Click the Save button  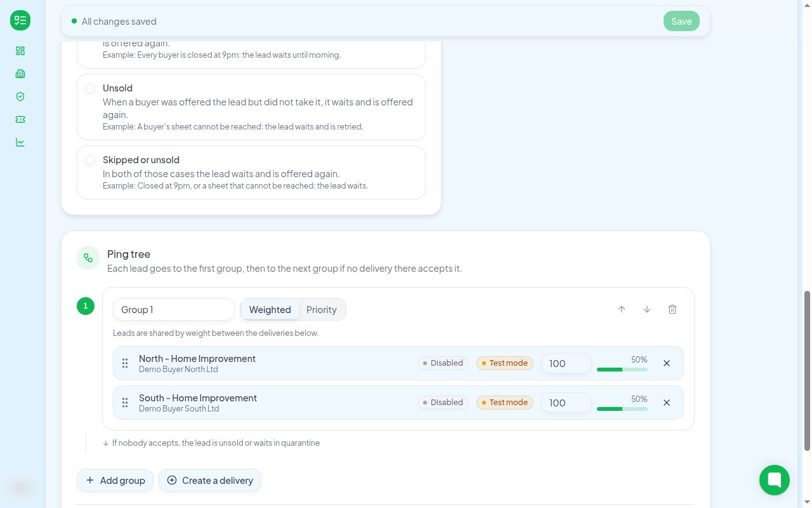click(681, 21)
